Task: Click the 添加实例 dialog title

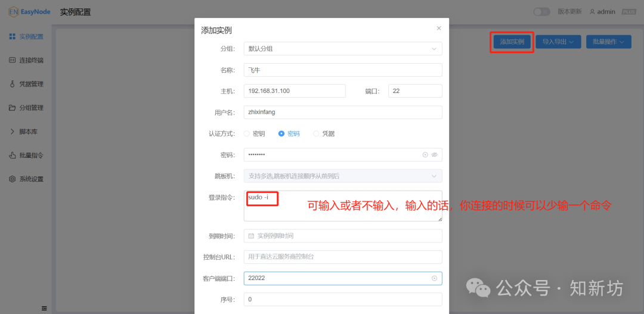Action: [216, 30]
